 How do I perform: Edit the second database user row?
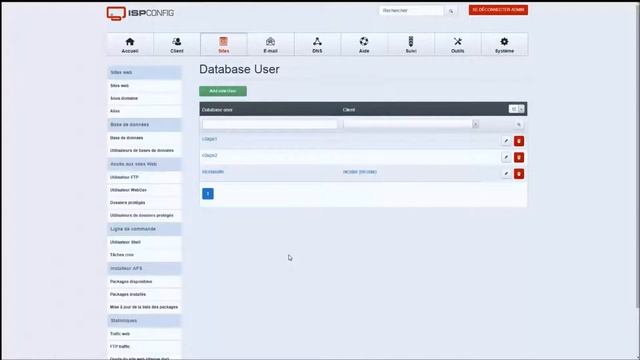pyautogui.click(x=506, y=157)
